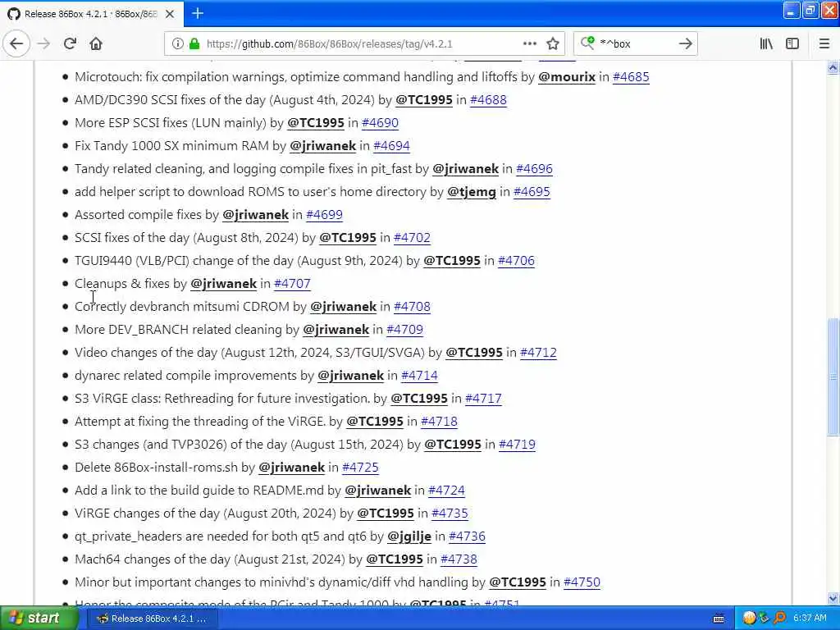The width and height of the screenshot is (840, 630).
Task: Click the scrollbar up arrow
Action: coord(833,67)
